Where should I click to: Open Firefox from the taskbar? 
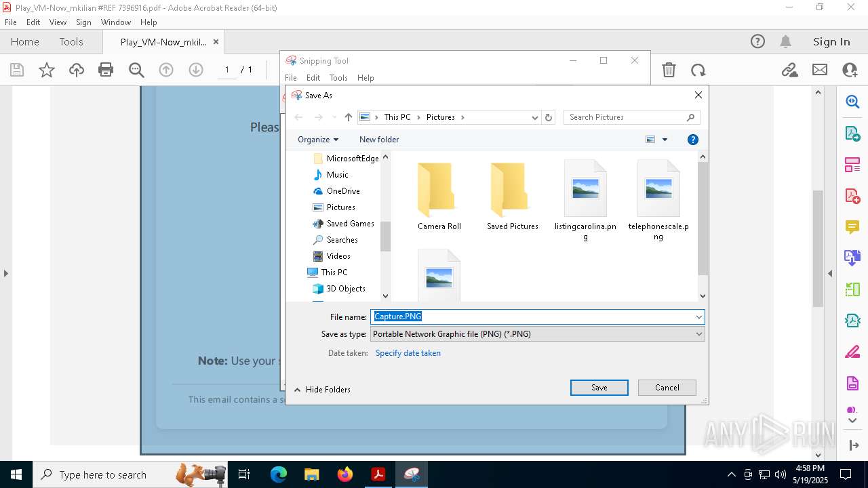pyautogui.click(x=345, y=474)
